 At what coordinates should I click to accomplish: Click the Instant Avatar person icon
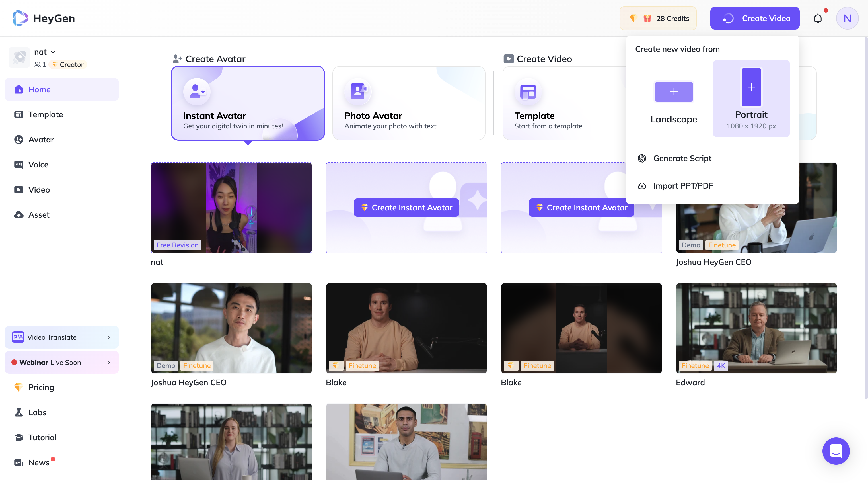(197, 91)
